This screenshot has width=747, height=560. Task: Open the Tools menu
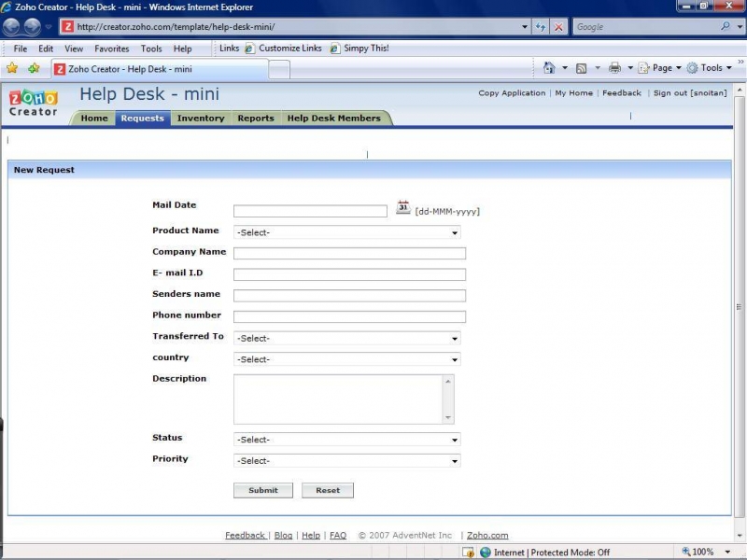tap(151, 48)
